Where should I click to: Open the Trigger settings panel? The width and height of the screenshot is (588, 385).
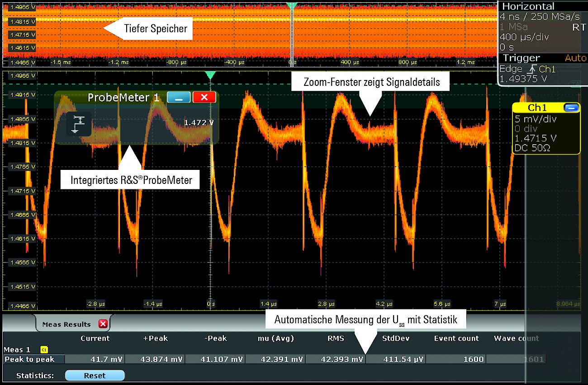tap(521, 58)
